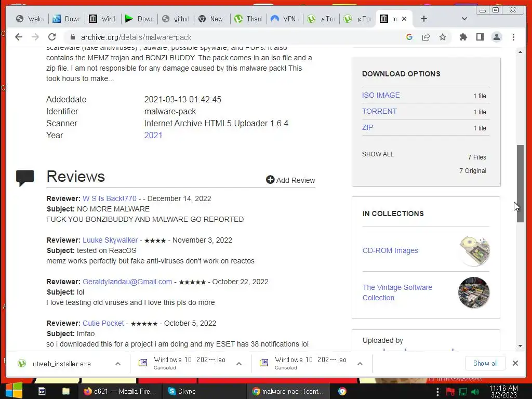Viewport: 532px width, 399px height.
Task: Open the 2021 year link
Action: (x=153, y=136)
